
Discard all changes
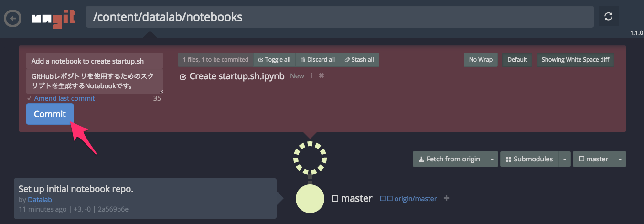318,60
